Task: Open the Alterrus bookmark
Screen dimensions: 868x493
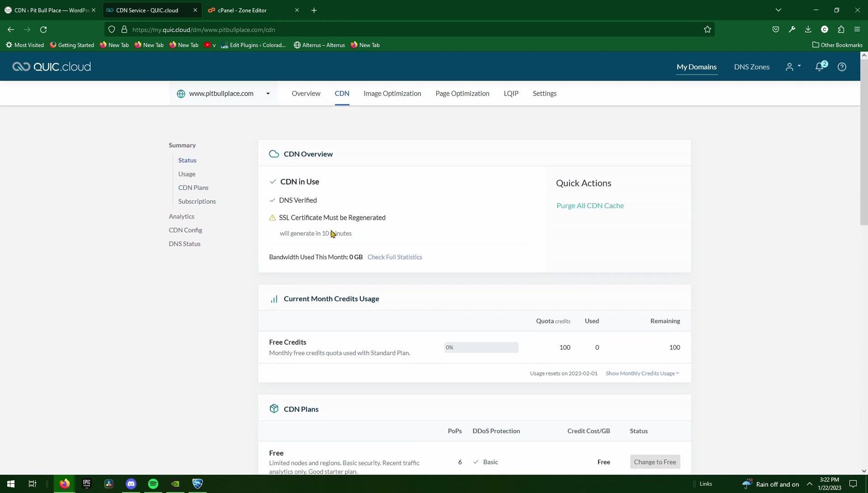Action: tap(319, 45)
